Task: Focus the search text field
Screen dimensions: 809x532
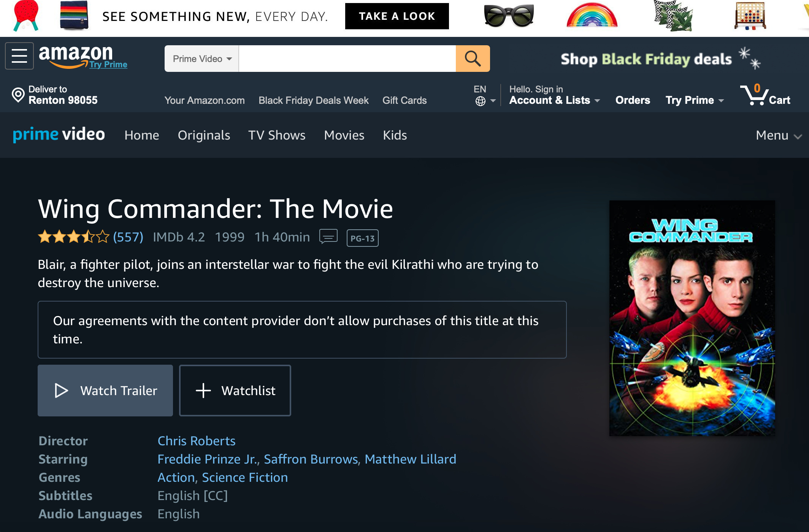Action: 347,59
